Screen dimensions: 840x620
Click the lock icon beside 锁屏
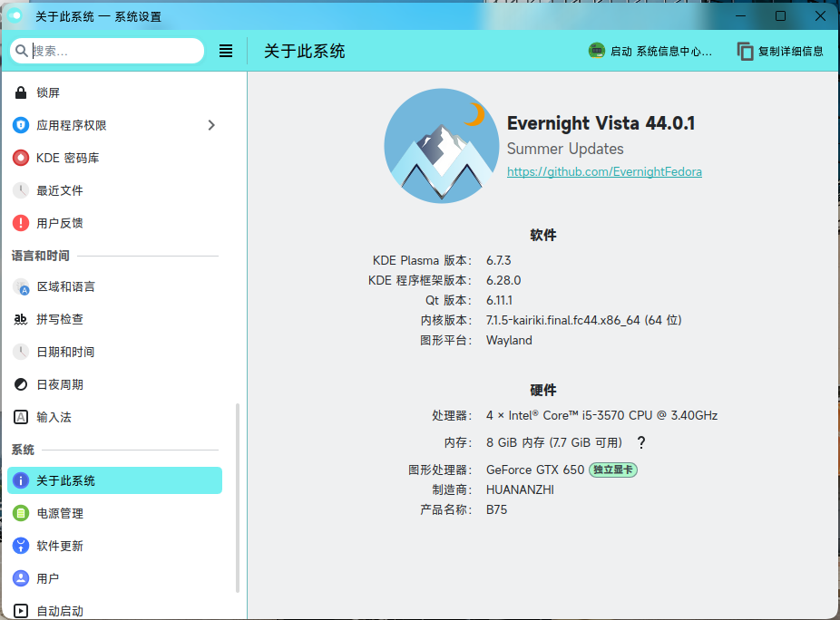pyautogui.click(x=21, y=92)
